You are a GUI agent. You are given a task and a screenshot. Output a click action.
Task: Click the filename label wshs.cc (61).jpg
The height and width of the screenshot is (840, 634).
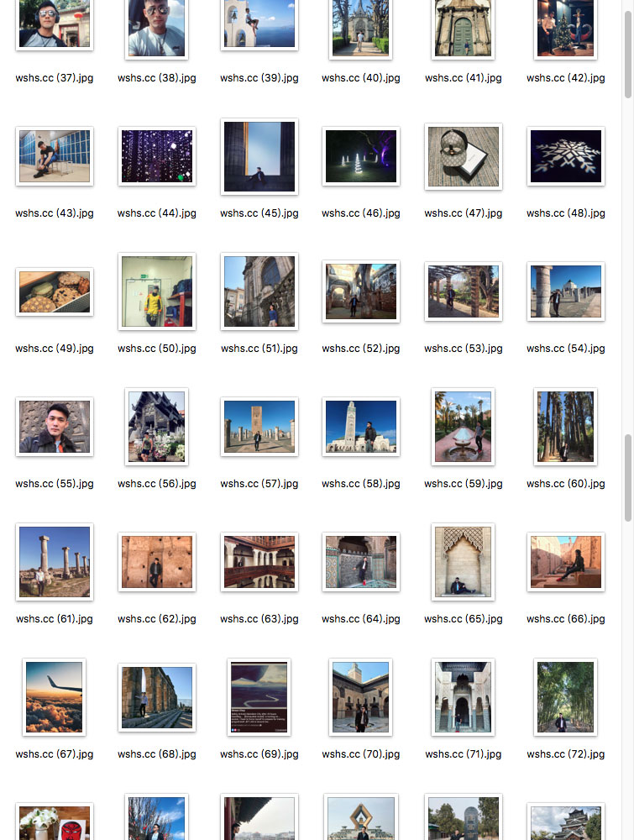[55, 619]
